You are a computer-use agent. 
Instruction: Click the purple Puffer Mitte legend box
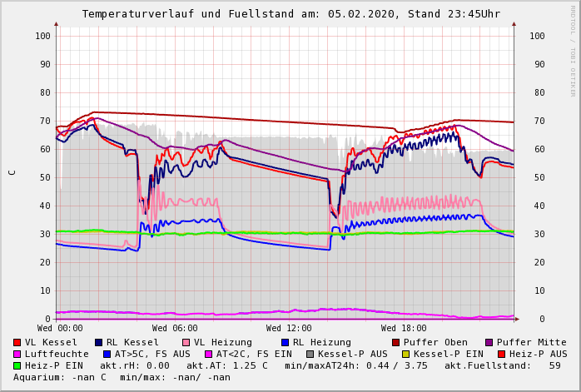click(489, 342)
